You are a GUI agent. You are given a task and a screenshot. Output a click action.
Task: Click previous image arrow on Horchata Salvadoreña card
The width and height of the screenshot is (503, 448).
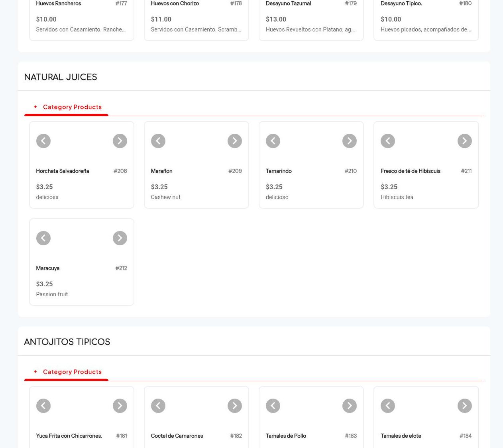point(43,141)
